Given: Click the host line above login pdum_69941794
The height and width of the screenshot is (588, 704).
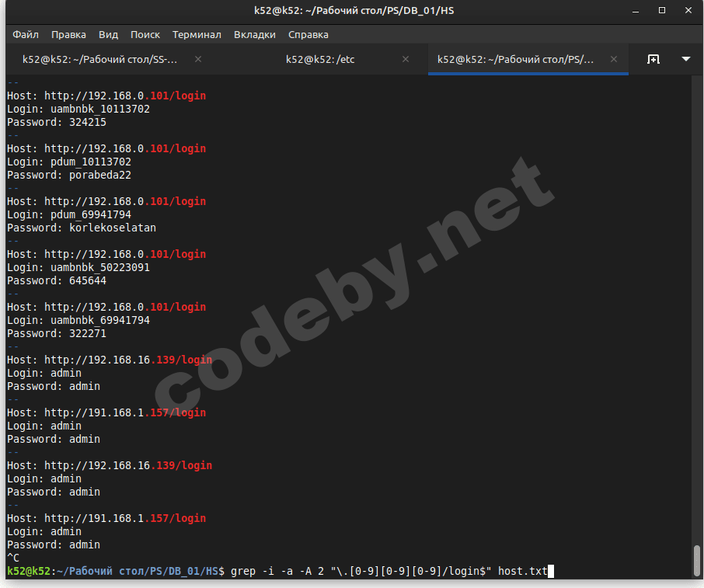Looking at the screenshot, I should coord(106,201).
